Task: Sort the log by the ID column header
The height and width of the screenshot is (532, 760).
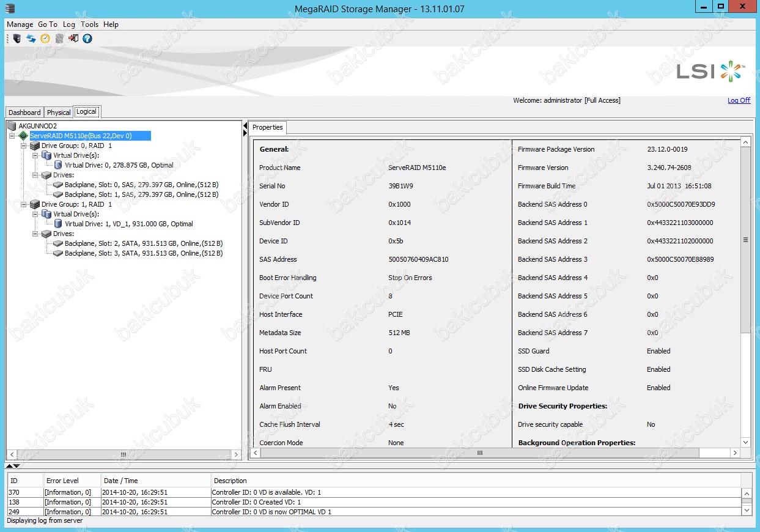Action: coord(24,481)
